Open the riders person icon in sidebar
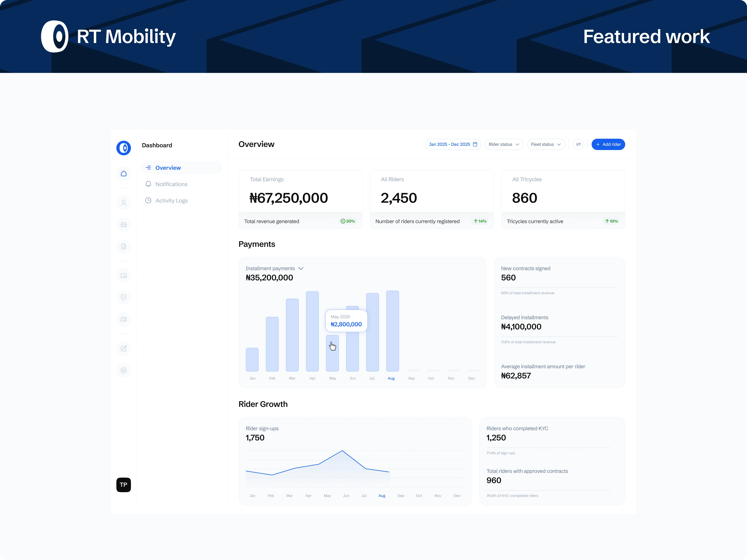747x560 pixels. [124, 203]
